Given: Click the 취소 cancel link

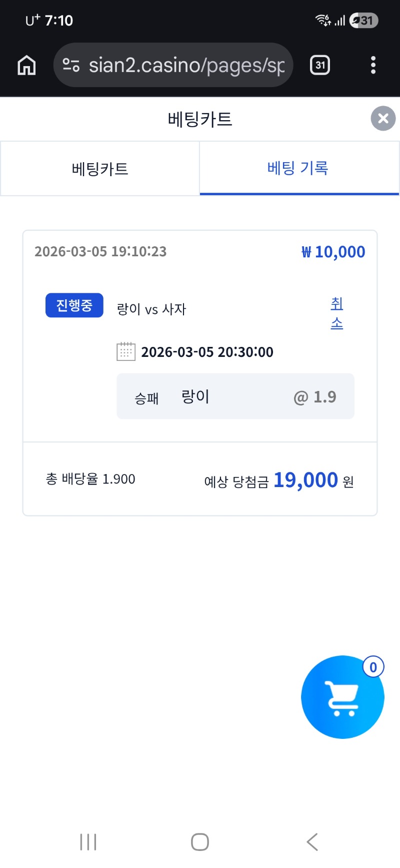Looking at the screenshot, I should pos(337,313).
